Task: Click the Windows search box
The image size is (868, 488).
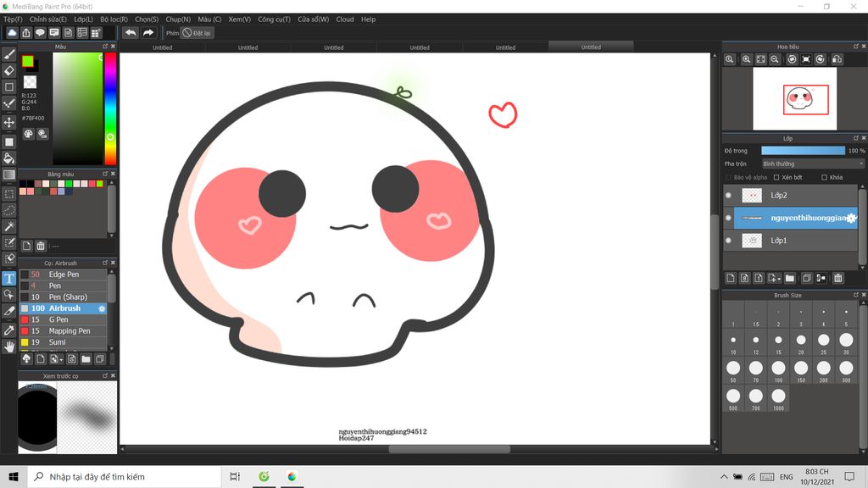Action: (x=124, y=476)
